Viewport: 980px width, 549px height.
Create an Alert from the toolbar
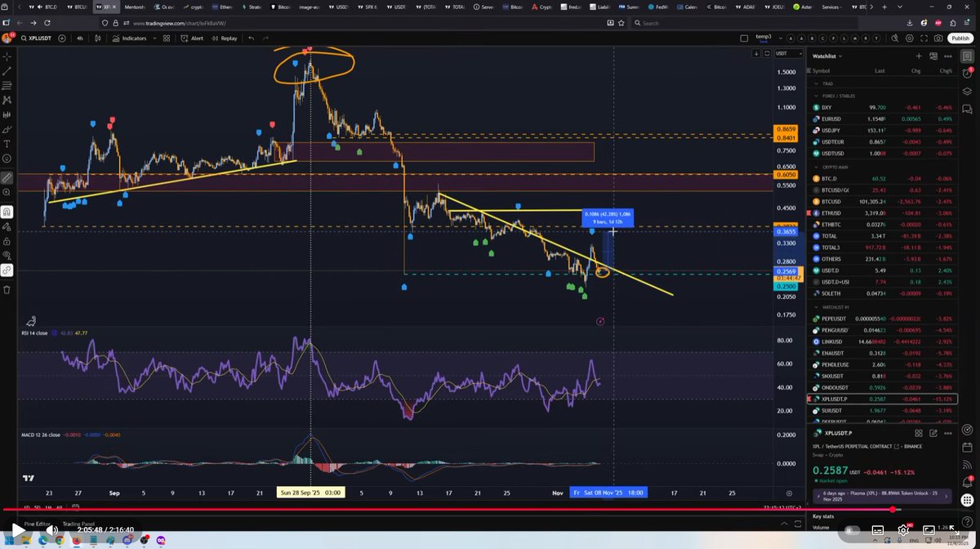click(193, 38)
